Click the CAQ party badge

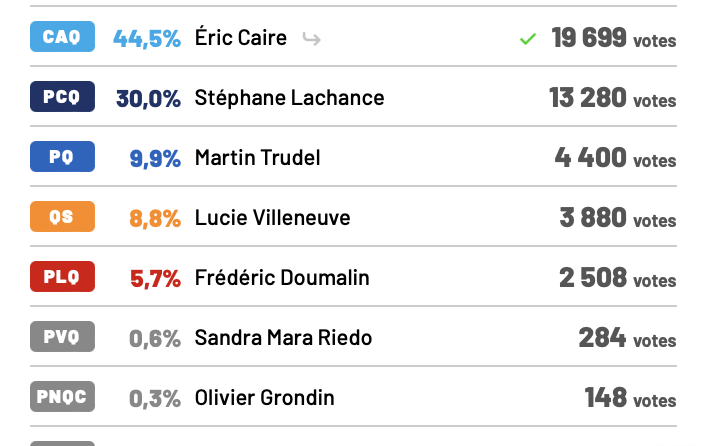pos(62,36)
